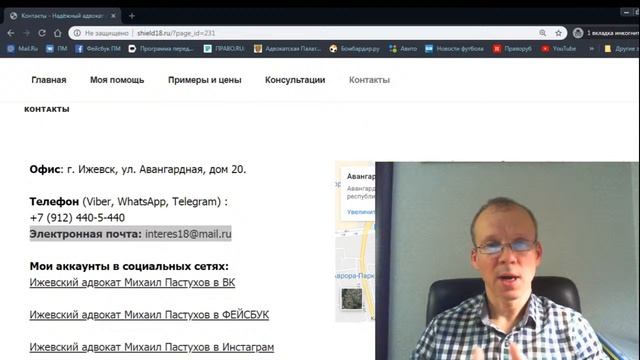Image resolution: width=640 pixels, height=360 pixels.
Task: Open the incognito profile icon
Action: [x=578, y=33]
